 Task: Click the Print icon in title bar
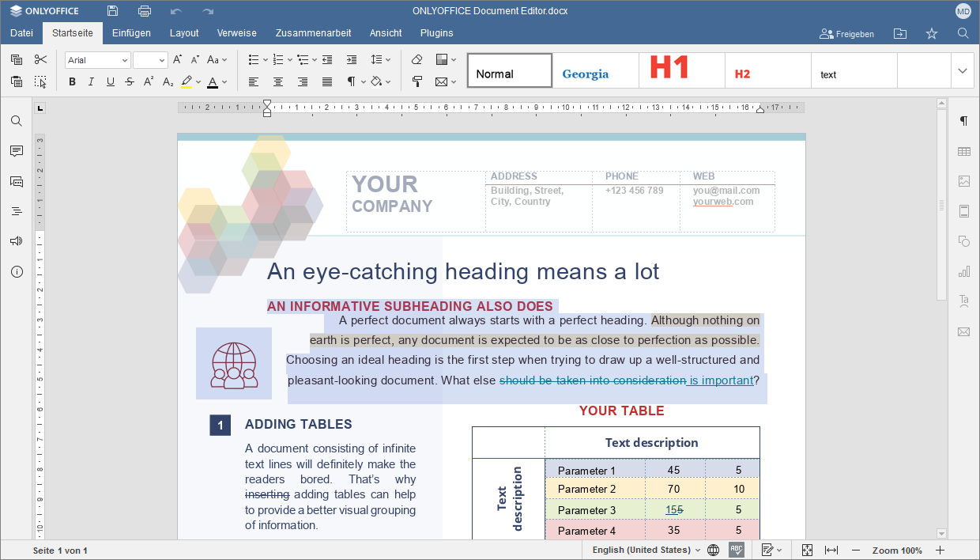(145, 11)
